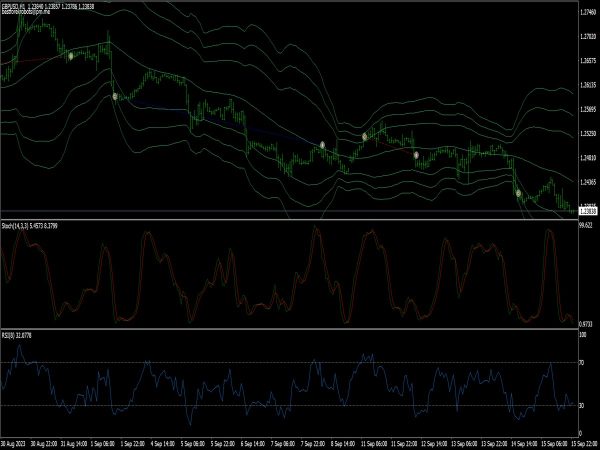Click the 4 Sep 14:00 time label
600x450 pixels.
coord(163,444)
